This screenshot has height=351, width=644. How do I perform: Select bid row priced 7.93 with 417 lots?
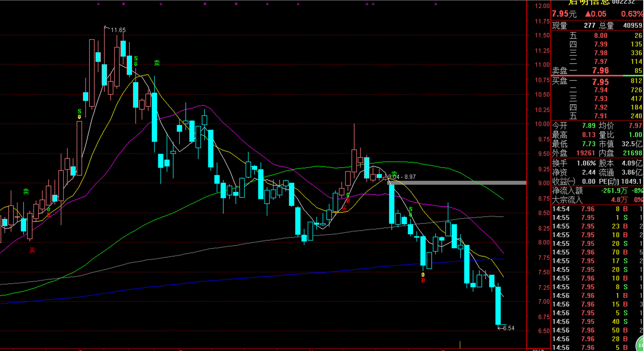[x=597, y=99]
